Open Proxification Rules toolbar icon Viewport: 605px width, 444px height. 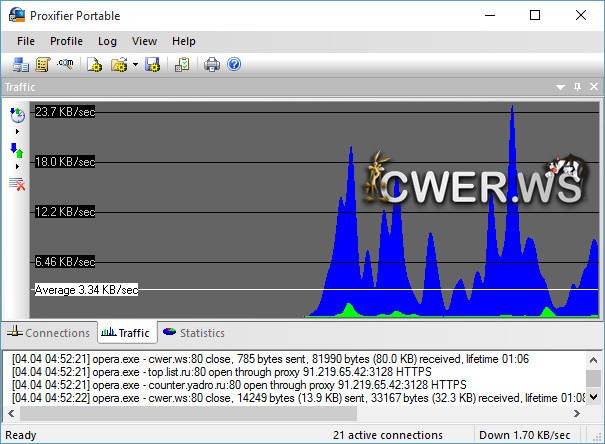(43, 65)
